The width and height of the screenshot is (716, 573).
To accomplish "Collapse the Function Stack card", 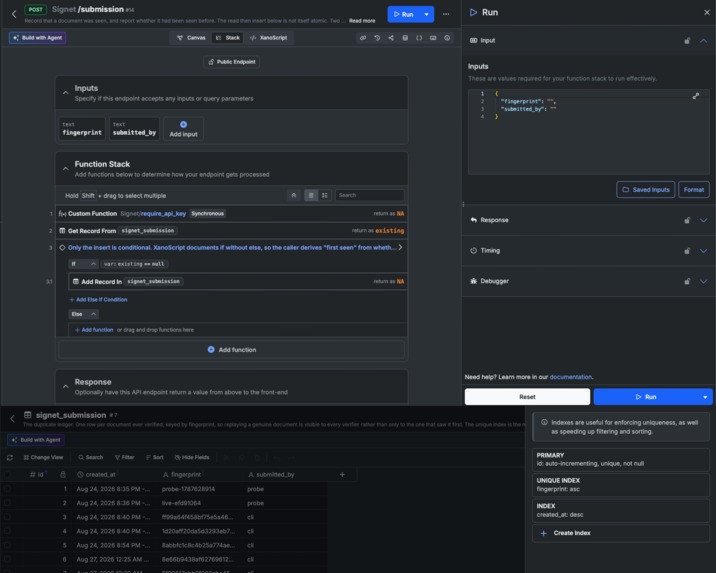I will pyautogui.click(x=66, y=168).
